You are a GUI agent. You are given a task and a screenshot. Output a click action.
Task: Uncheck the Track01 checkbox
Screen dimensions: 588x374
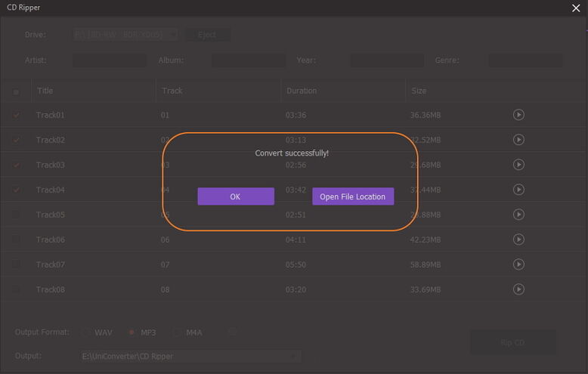(x=16, y=115)
